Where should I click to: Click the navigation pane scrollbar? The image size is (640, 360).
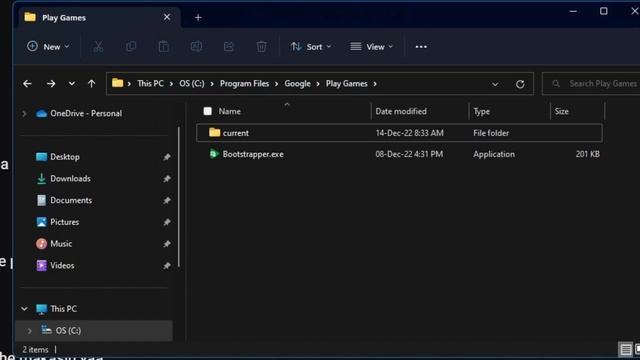[x=179, y=197]
